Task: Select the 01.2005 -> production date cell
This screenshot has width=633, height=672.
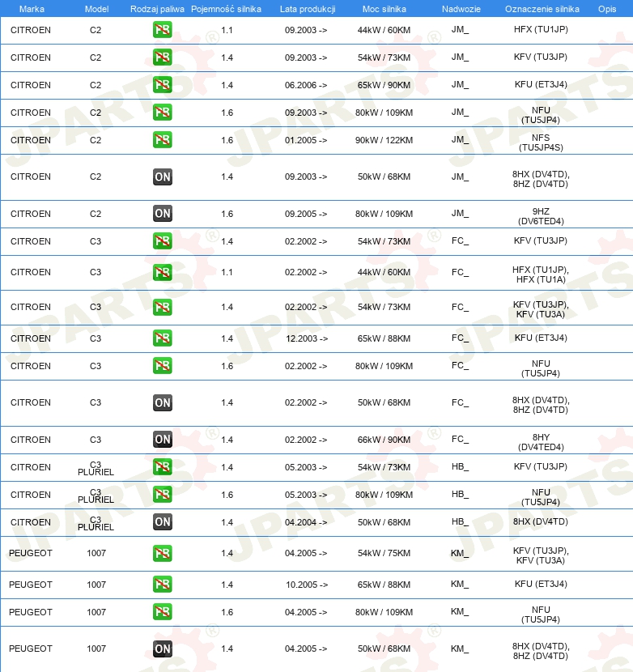Action: (306, 140)
